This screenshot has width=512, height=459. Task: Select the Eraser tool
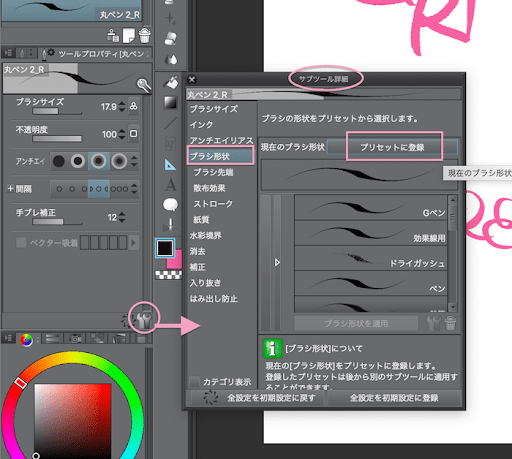[171, 39]
